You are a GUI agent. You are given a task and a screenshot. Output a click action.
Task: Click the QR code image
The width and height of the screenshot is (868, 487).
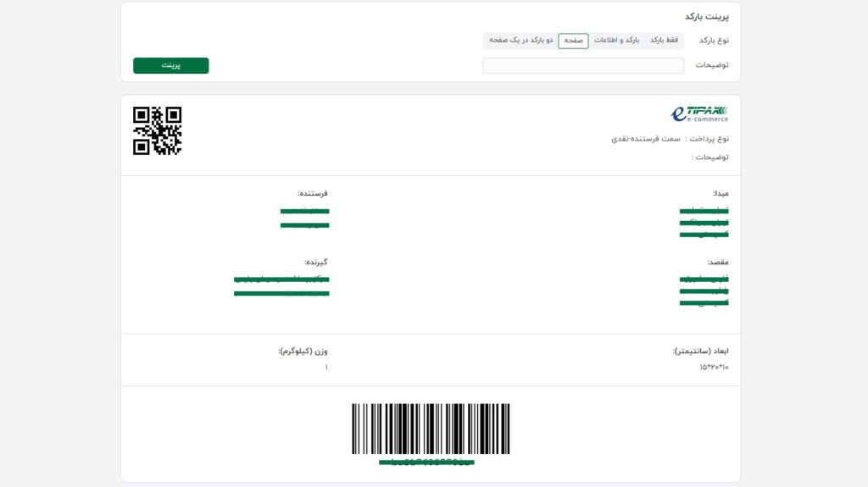(158, 130)
